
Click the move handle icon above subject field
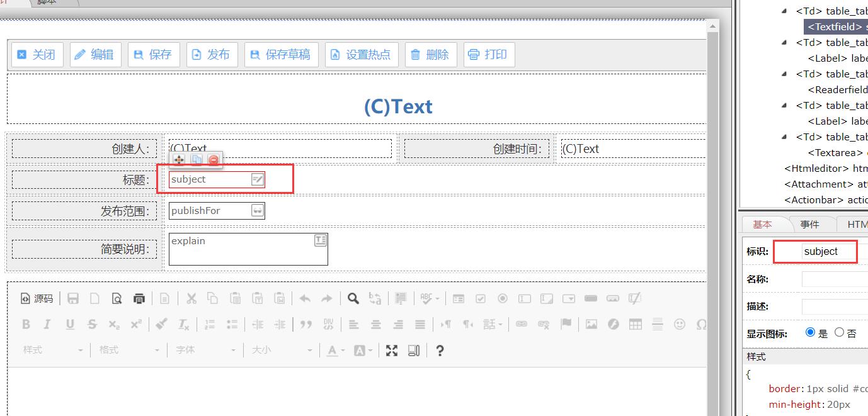(x=179, y=160)
